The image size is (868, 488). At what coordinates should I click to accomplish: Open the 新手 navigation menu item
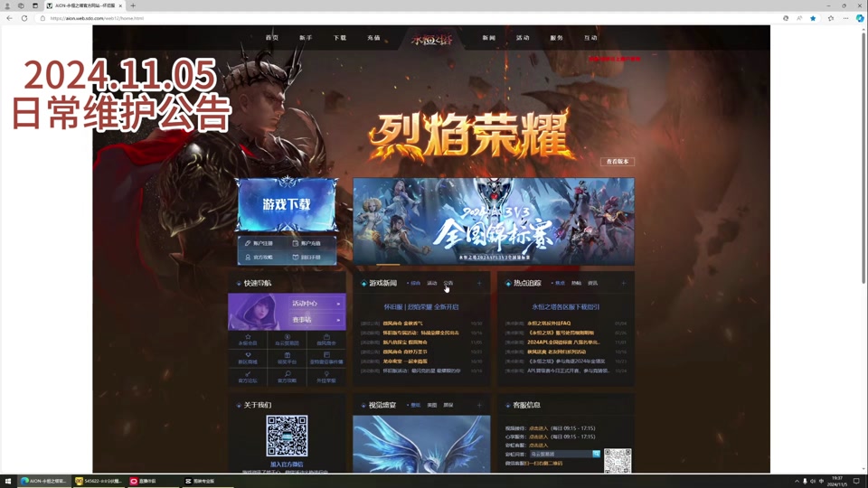pos(306,38)
